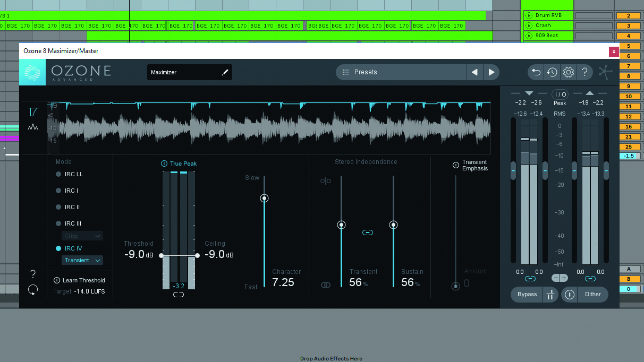Show the gain reduction trace view
644x362 pixels.
pos(33,111)
